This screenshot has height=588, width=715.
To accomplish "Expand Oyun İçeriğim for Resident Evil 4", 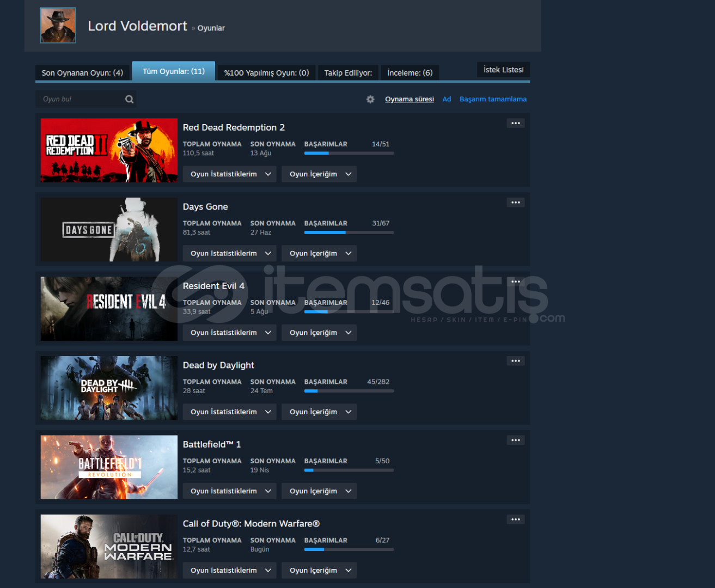I will 319,333.
